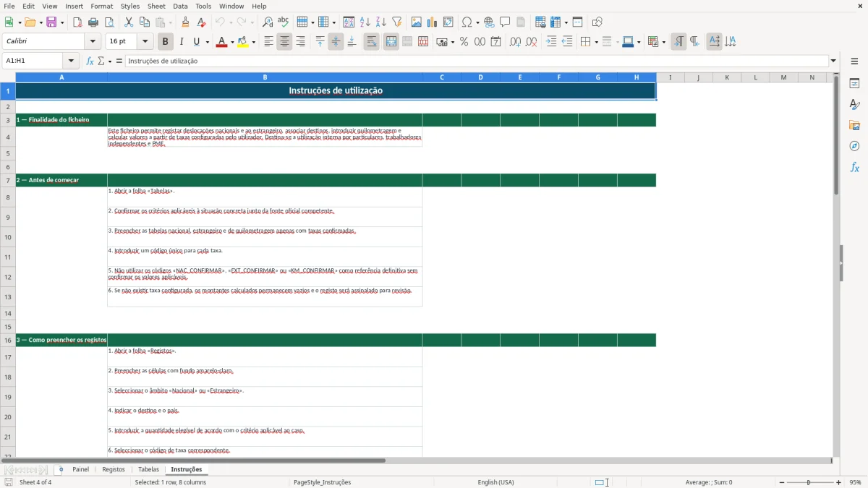This screenshot has height=488, width=868.
Task: Open the special character dropdown arrow
Action: click(x=477, y=22)
